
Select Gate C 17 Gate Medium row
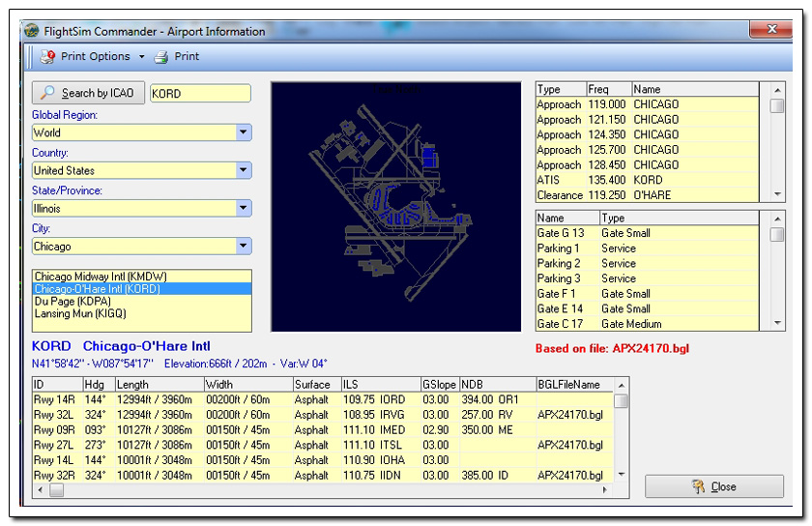point(648,324)
